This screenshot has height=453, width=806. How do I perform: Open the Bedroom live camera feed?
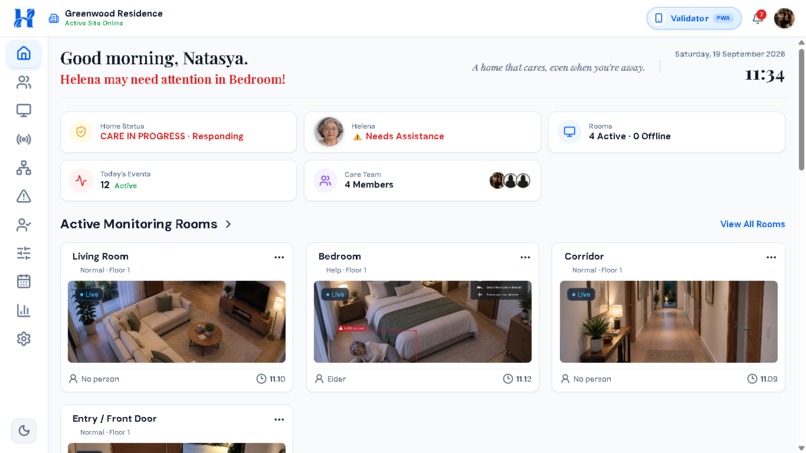point(423,321)
